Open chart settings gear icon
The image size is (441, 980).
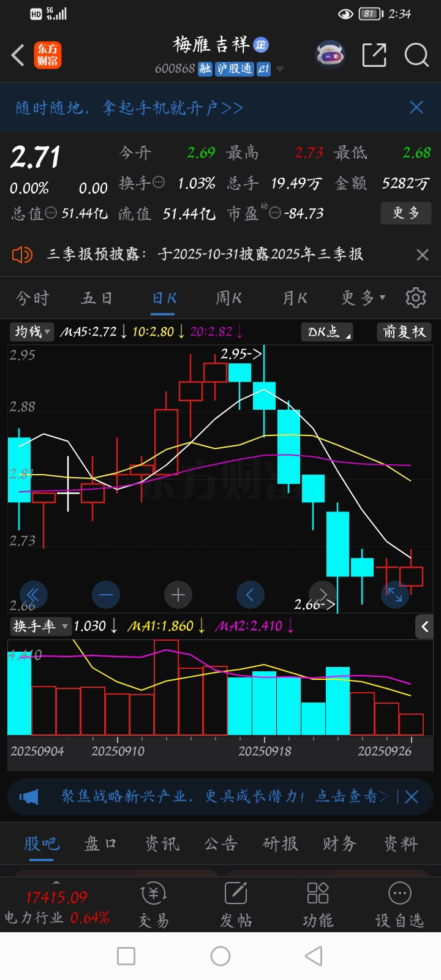416,298
